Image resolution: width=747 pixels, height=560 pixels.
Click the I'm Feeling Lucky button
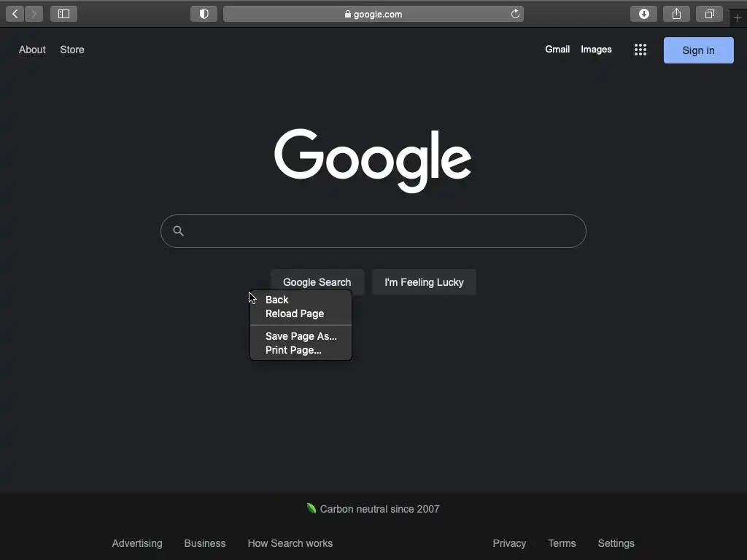pos(424,282)
